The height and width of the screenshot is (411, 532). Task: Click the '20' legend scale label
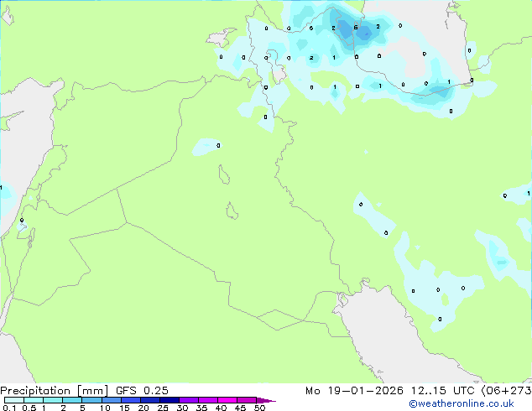point(143,408)
